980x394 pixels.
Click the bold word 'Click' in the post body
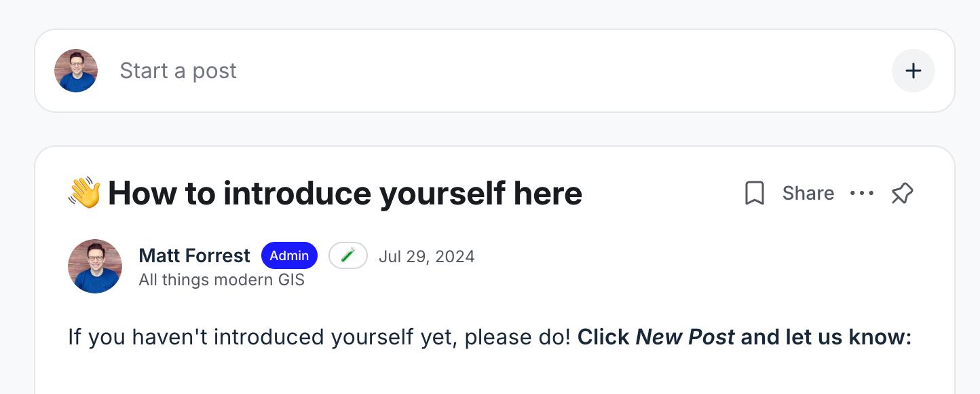(x=603, y=337)
